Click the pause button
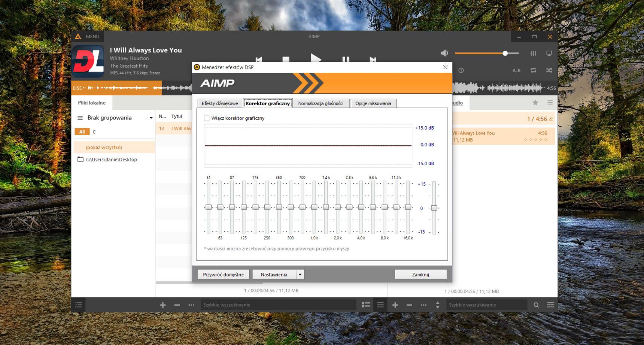The height and width of the screenshot is (345, 644). [x=346, y=59]
